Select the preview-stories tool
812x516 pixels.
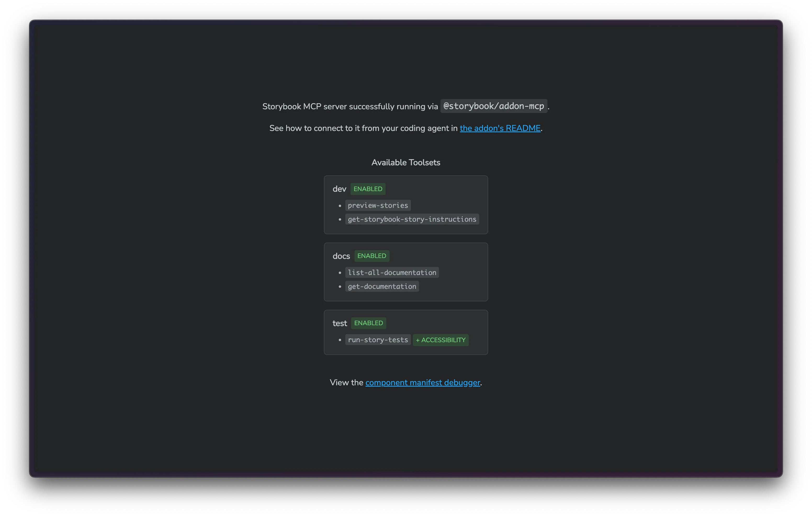click(x=378, y=205)
